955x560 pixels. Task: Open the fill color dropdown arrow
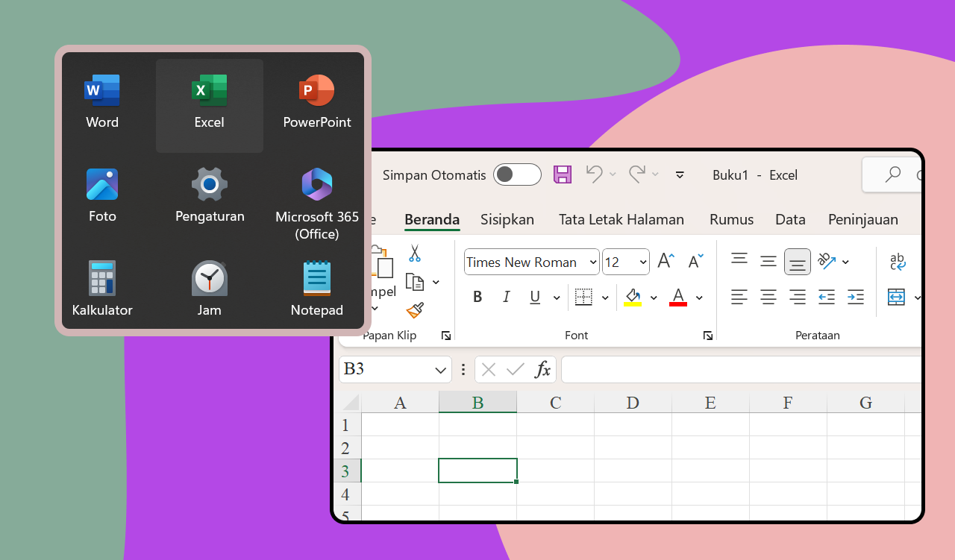654,297
